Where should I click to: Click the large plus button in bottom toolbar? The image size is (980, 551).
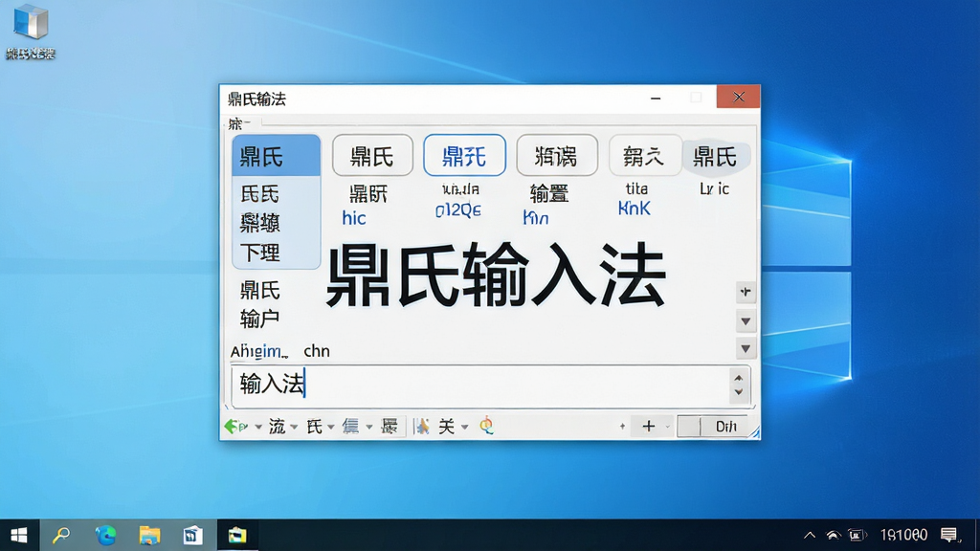pyautogui.click(x=648, y=426)
